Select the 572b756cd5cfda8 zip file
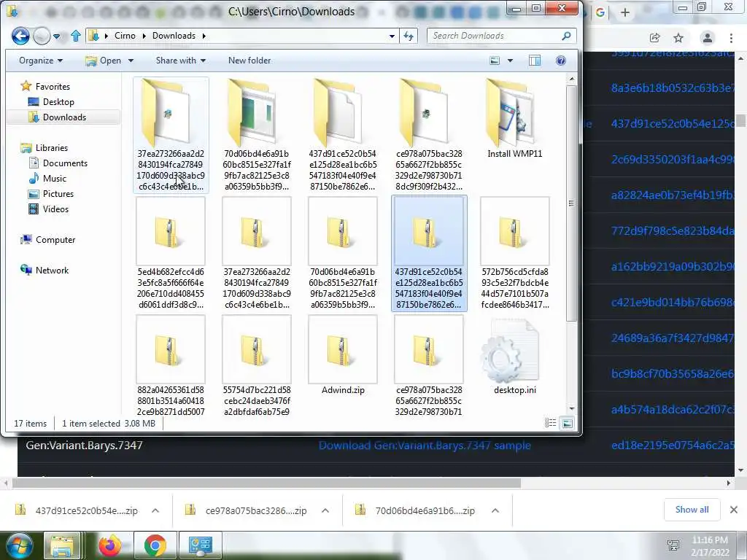The height and width of the screenshot is (560, 747). (514, 253)
